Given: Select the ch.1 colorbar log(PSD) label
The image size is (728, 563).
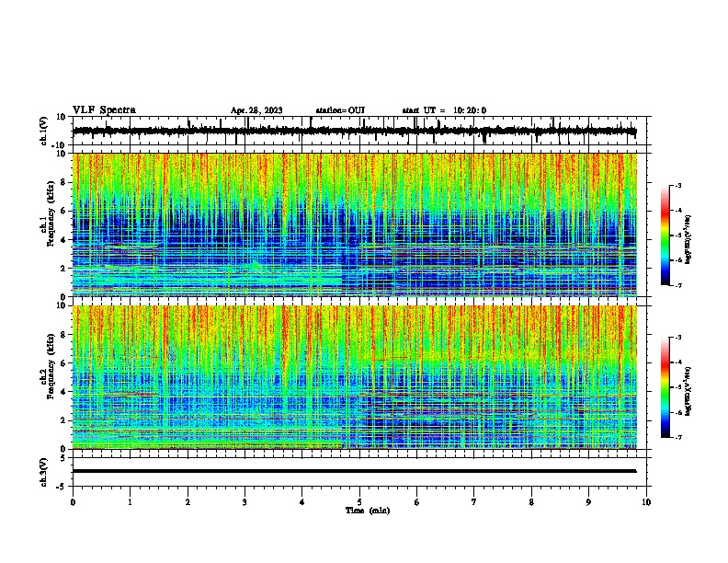Looking at the screenshot, I should [688, 240].
